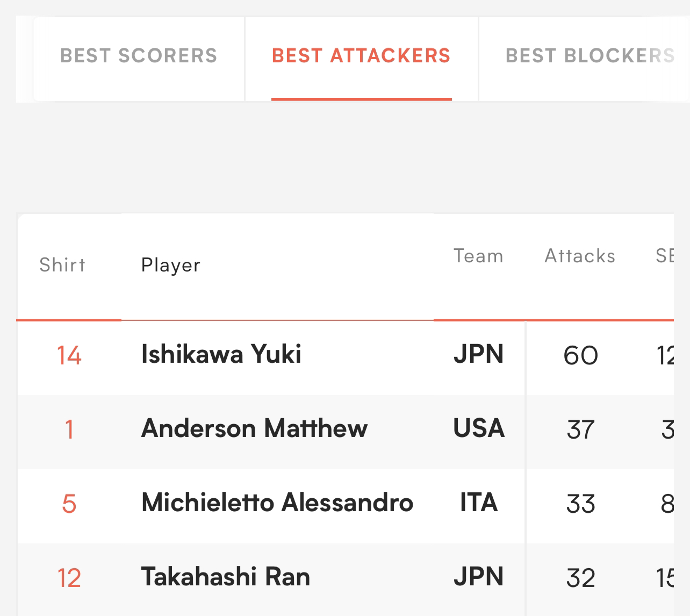Click shirt number 14
690x616 pixels.
coord(69,356)
